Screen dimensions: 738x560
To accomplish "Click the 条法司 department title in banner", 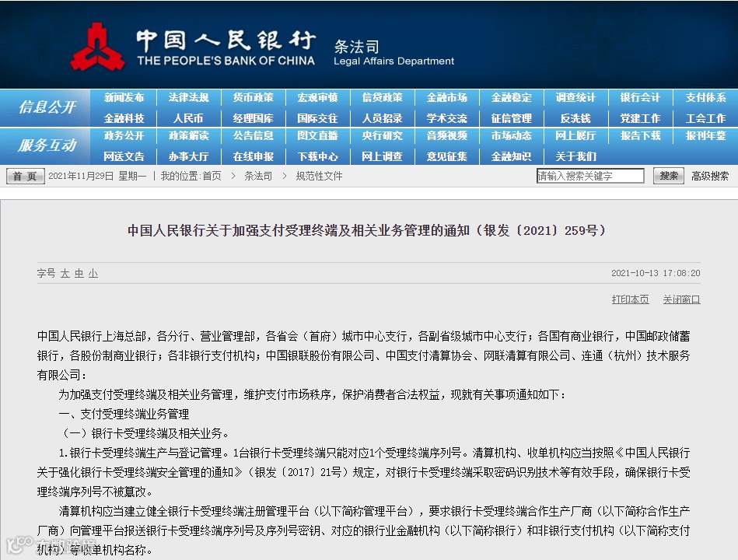I will pyautogui.click(x=356, y=47).
